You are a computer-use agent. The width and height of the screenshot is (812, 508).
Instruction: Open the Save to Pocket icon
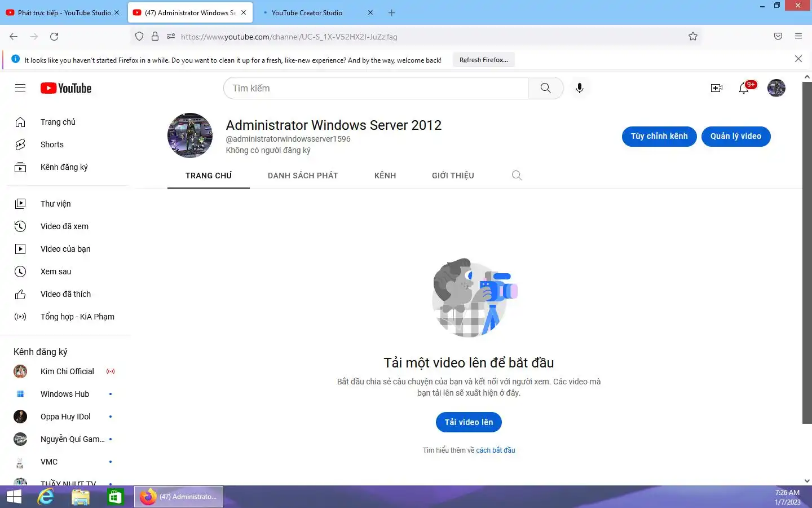778,37
